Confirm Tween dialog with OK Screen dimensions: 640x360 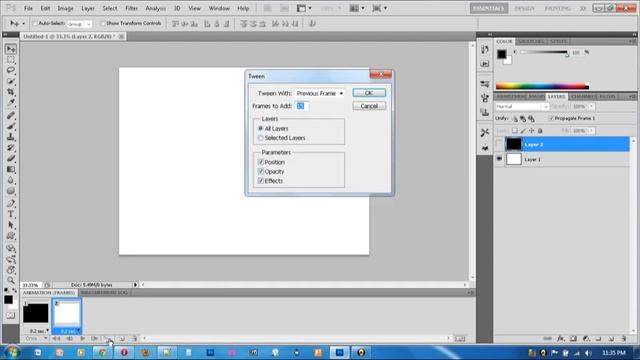point(369,93)
